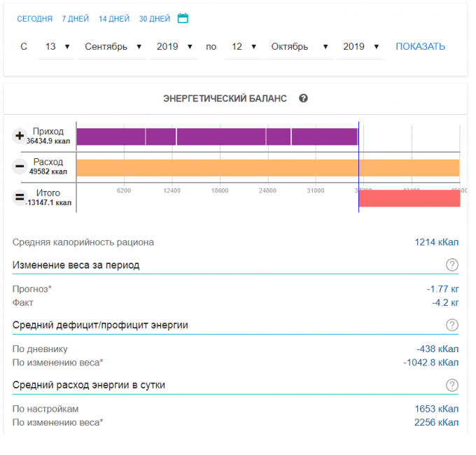Open the end year dropdown
Image resolution: width=476 pixels, height=455 pixels.
[x=360, y=47]
